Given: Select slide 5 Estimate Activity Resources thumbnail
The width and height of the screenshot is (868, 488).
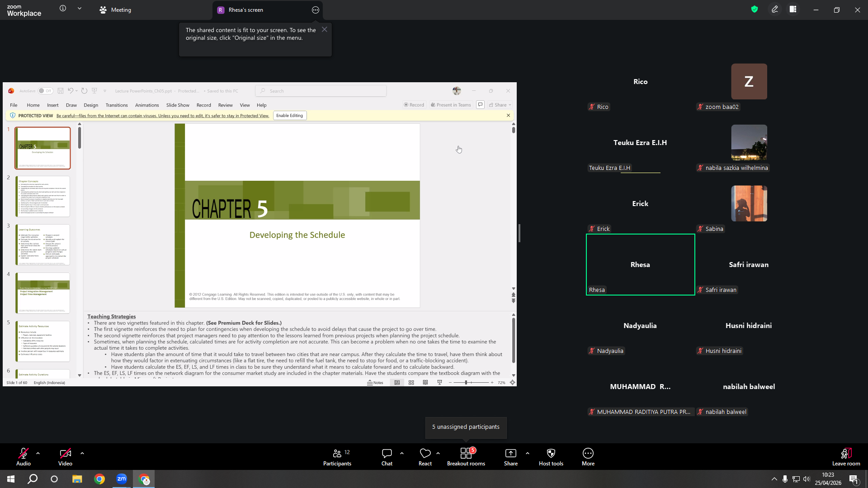Looking at the screenshot, I should 43,342.
